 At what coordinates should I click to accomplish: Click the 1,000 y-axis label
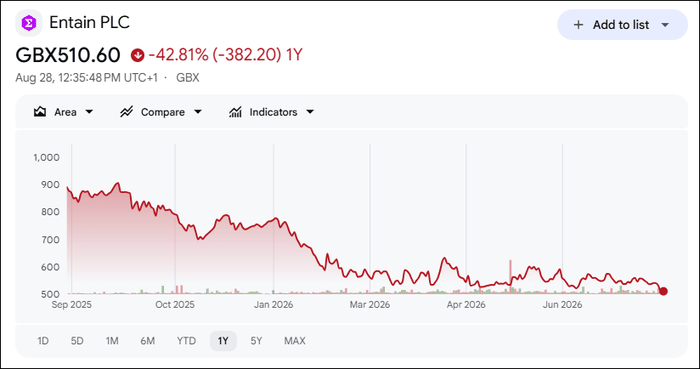[47, 157]
